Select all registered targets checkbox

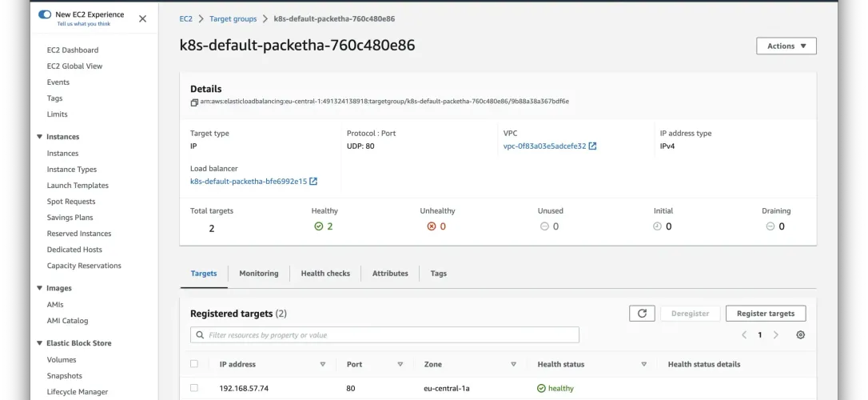pos(193,364)
